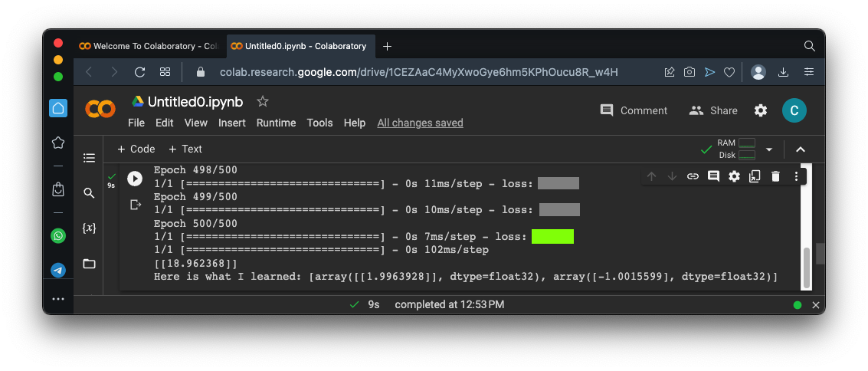Delete the cell with trash icon
Screen dimensions: 868x371
coord(775,176)
